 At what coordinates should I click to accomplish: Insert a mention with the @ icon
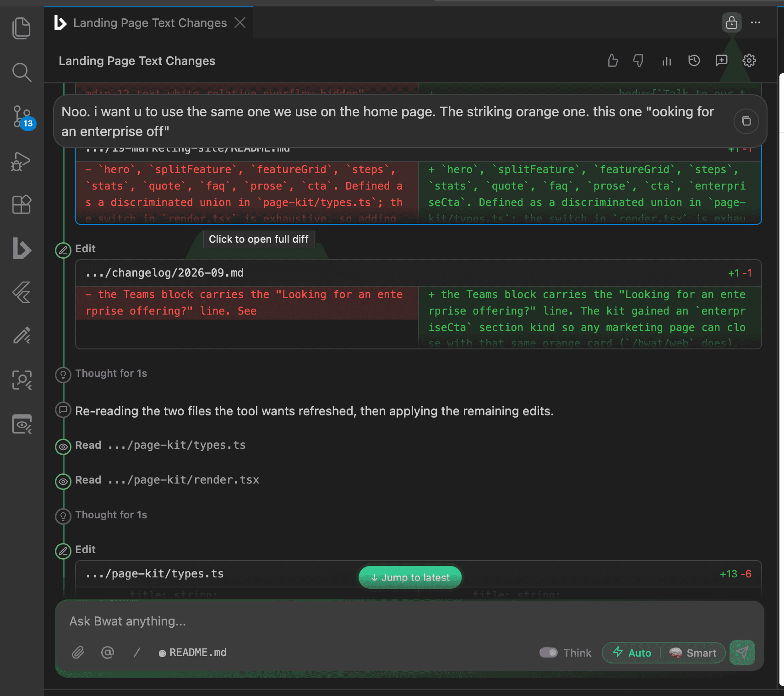(108, 652)
